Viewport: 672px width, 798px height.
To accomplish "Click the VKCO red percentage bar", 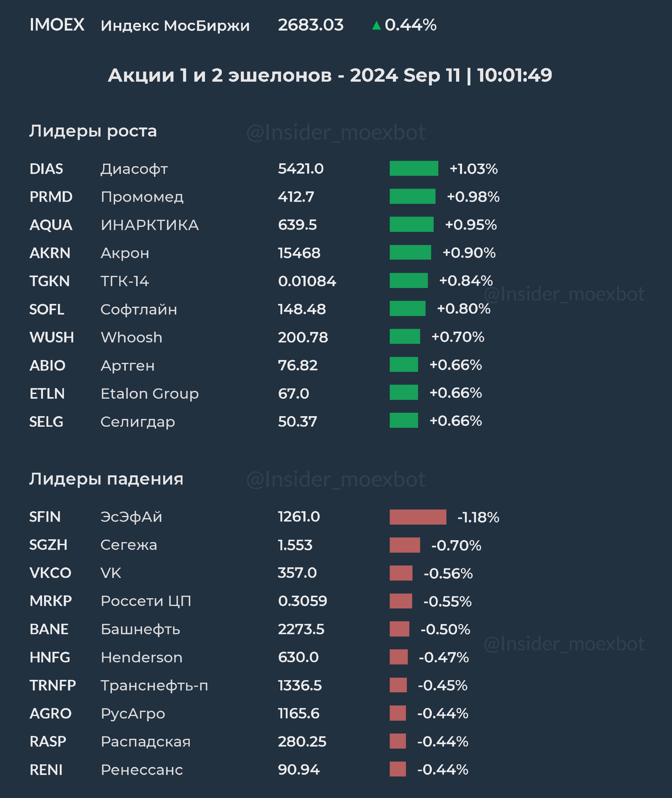I will pos(401,573).
